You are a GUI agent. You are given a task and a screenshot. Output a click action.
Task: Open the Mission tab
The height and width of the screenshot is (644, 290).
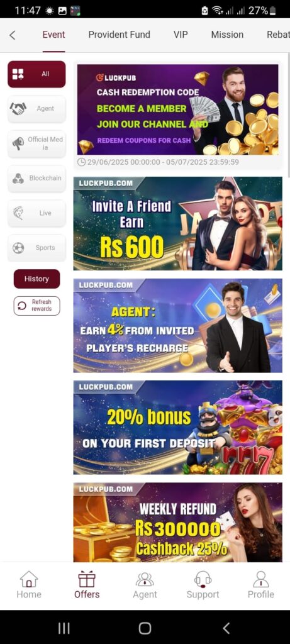tap(227, 35)
